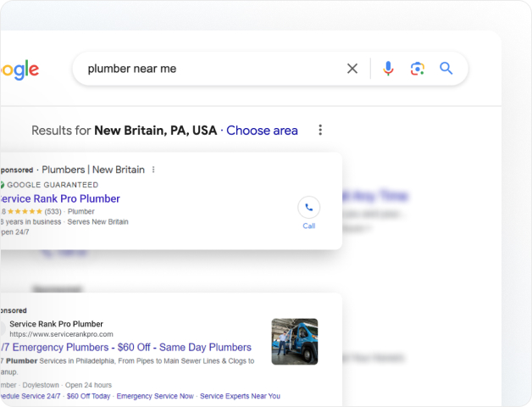Open Service Rank Pro Plumber listing title

tap(60, 198)
